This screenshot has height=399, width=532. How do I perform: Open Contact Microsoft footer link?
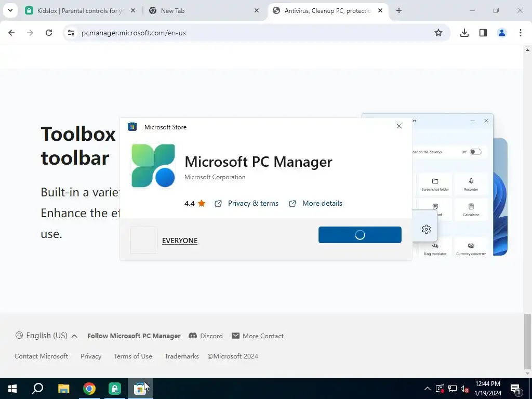tap(41, 356)
